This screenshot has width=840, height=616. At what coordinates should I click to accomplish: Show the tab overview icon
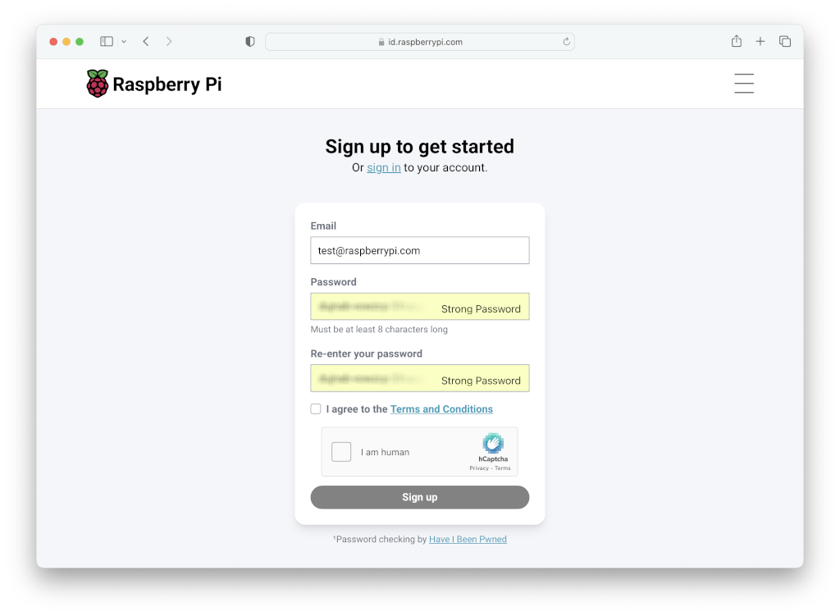[785, 41]
